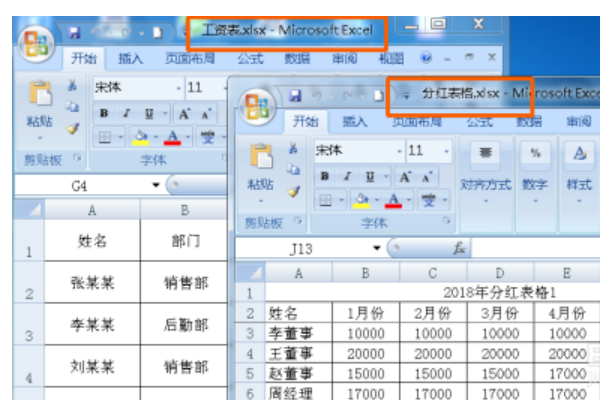This screenshot has width=600, height=400.
Task: Open 插入 tab in 分红表格 window
Action: pyautogui.click(x=355, y=122)
